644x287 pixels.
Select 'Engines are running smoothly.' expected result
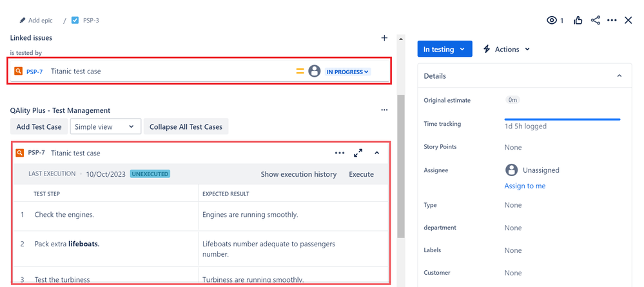click(250, 215)
